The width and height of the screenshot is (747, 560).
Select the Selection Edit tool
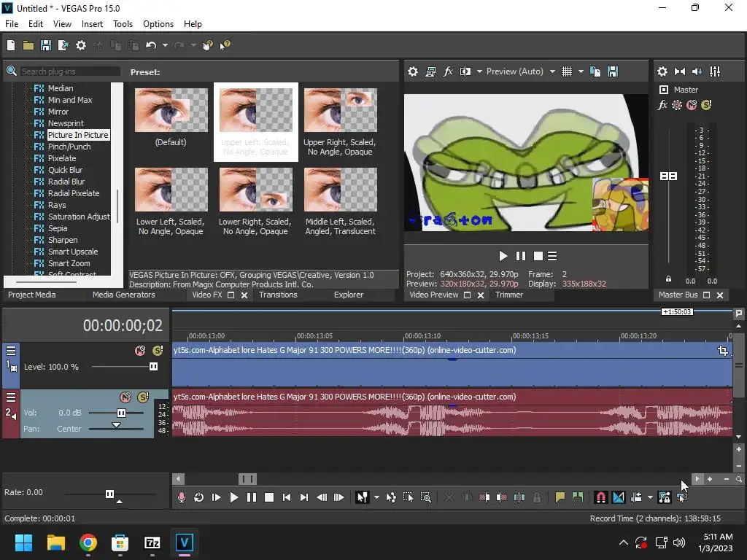click(409, 497)
